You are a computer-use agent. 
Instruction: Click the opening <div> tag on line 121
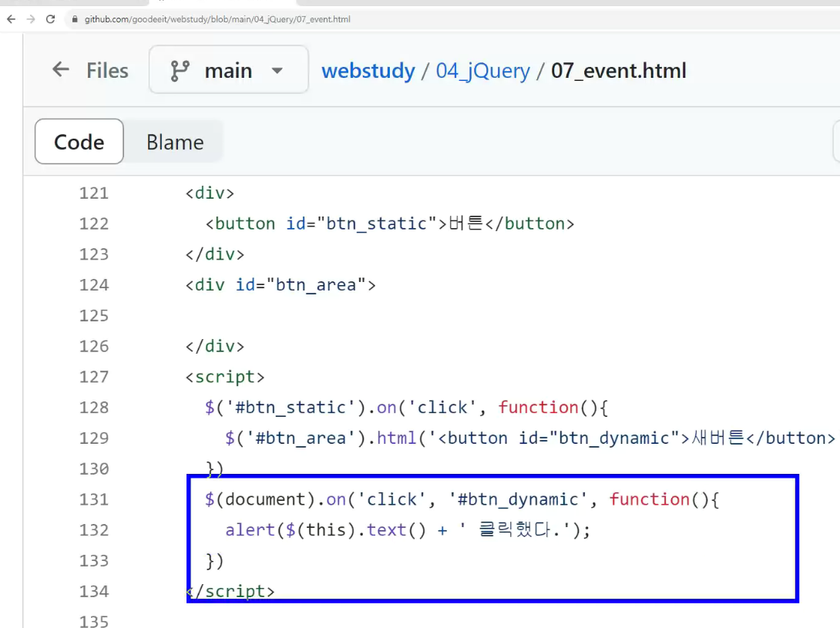[x=210, y=193]
